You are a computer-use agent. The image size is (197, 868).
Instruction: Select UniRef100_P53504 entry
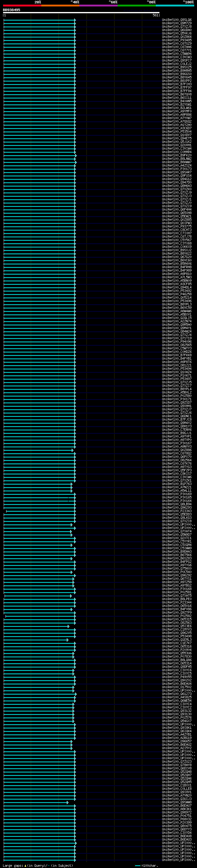pos(177,131)
